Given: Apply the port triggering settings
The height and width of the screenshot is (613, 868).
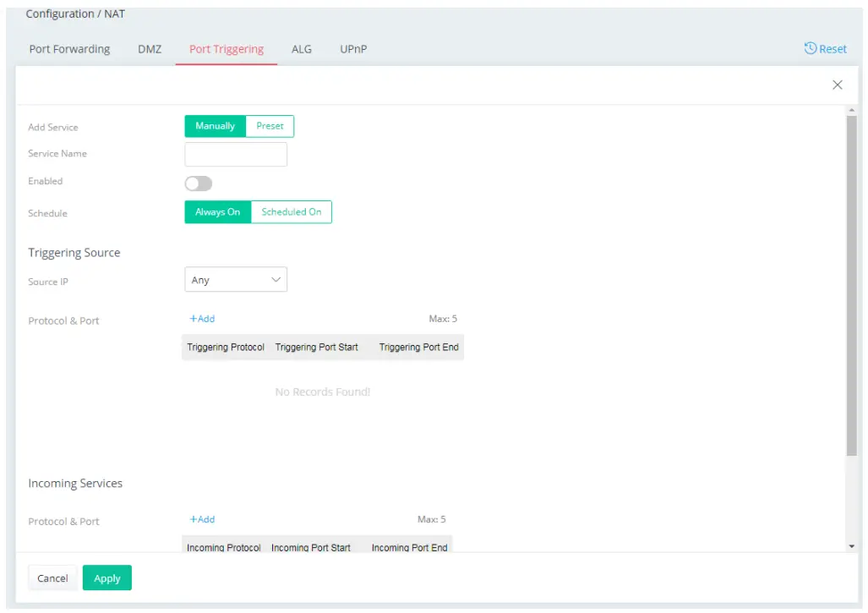Looking at the screenshot, I should 106,578.
